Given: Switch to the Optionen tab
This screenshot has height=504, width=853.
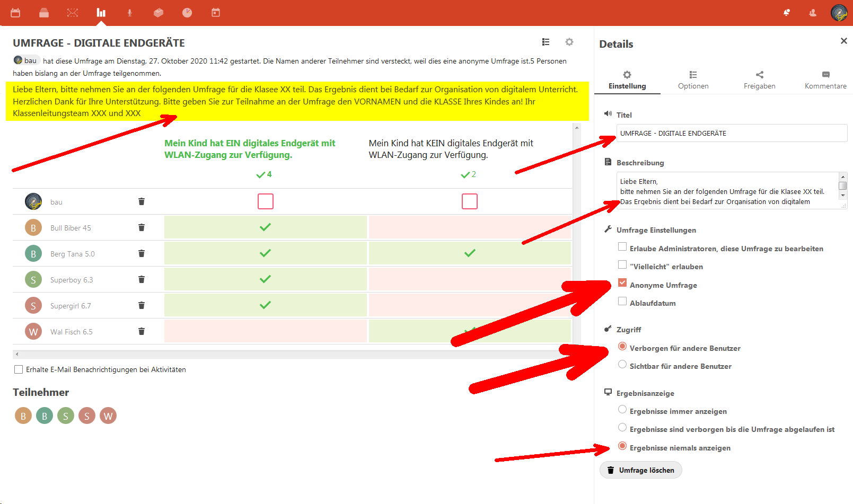Looking at the screenshot, I should pyautogui.click(x=693, y=80).
